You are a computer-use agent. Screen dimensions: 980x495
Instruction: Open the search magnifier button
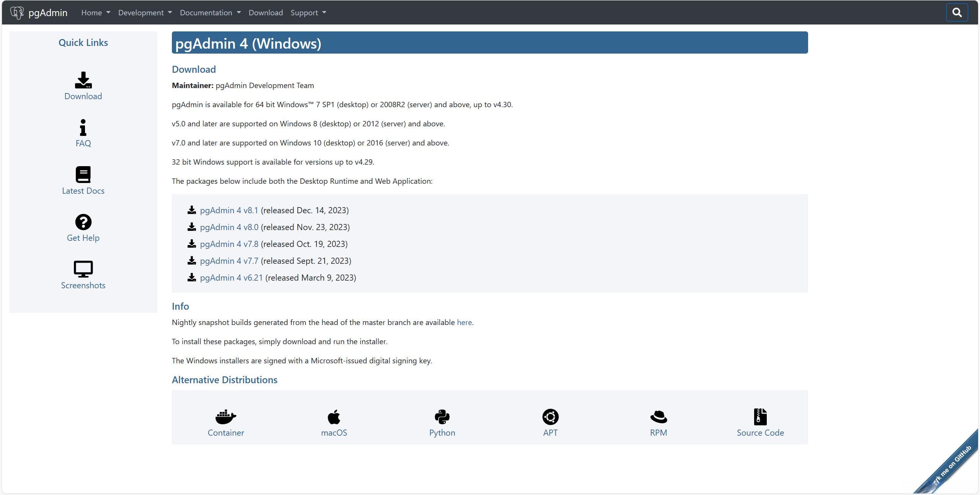[957, 13]
